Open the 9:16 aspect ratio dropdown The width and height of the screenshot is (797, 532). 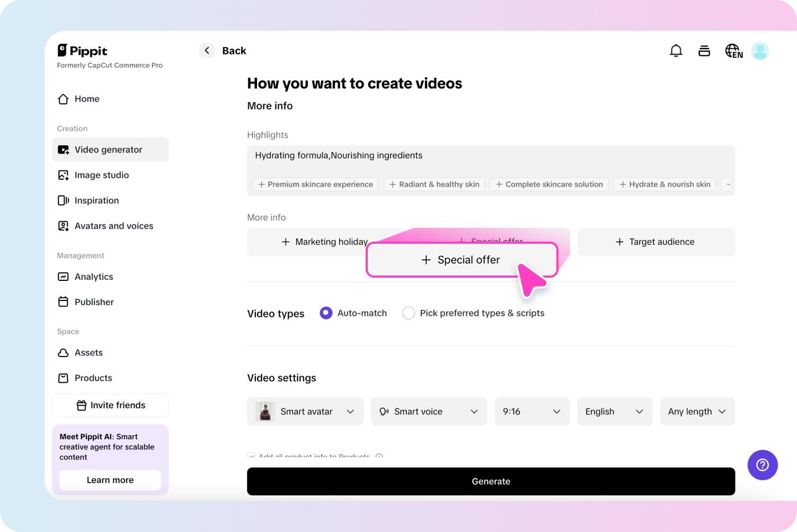point(532,412)
